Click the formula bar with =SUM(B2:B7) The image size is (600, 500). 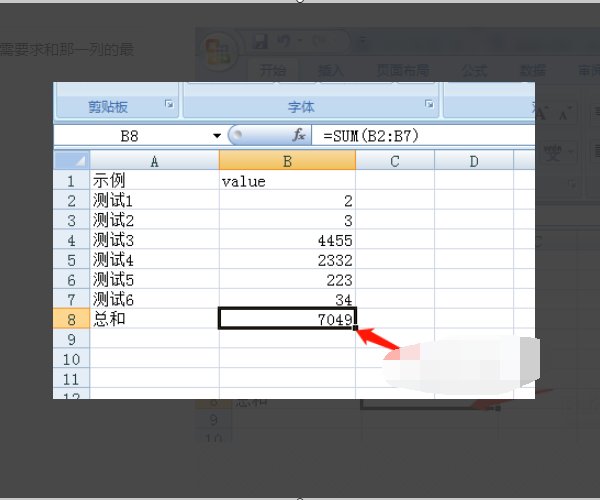[423, 136]
